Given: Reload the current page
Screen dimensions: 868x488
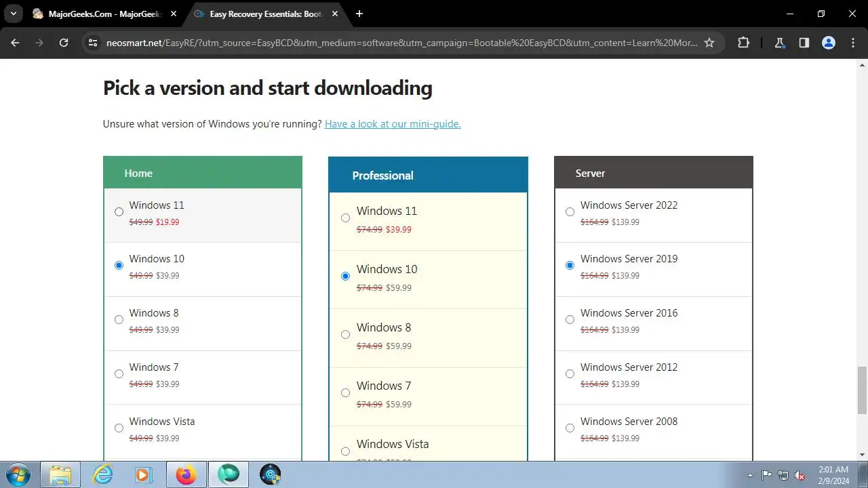Looking at the screenshot, I should pos(64,43).
